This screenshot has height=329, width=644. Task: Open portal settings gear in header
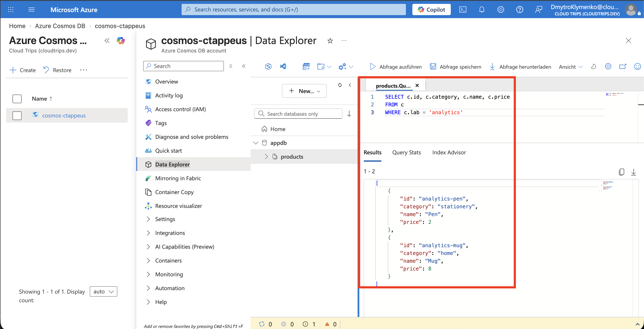pos(501,9)
